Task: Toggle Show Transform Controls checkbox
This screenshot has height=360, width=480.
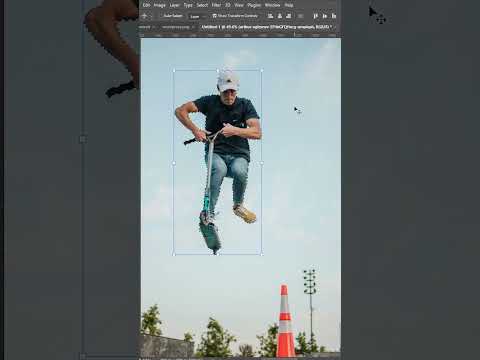Action: tap(215, 16)
